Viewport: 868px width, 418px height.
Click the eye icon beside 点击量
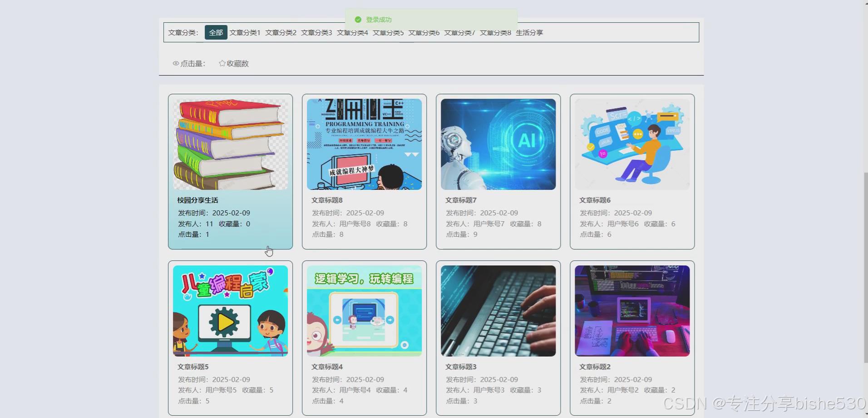click(x=176, y=64)
